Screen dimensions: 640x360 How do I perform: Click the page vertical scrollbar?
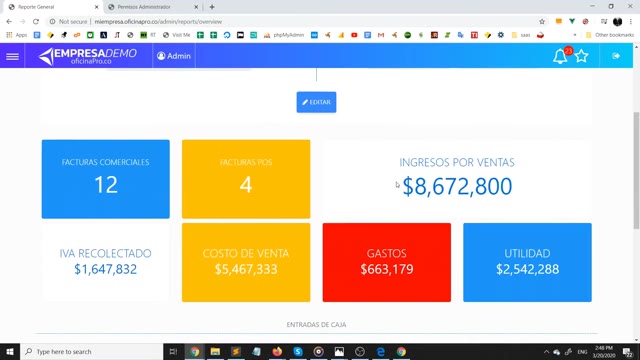pyautogui.click(x=636, y=171)
